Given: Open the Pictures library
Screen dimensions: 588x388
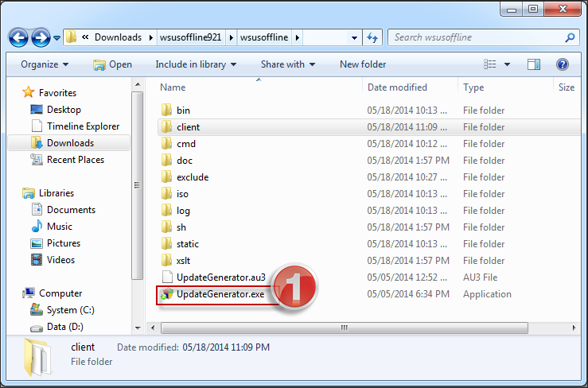Looking at the screenshot, I should (64, 243).
